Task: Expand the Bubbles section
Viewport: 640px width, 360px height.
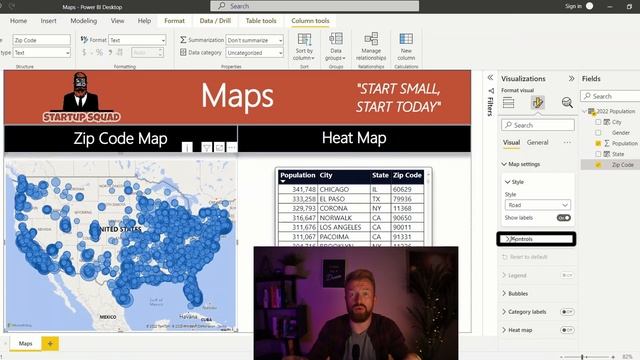Action: [504, 293]
